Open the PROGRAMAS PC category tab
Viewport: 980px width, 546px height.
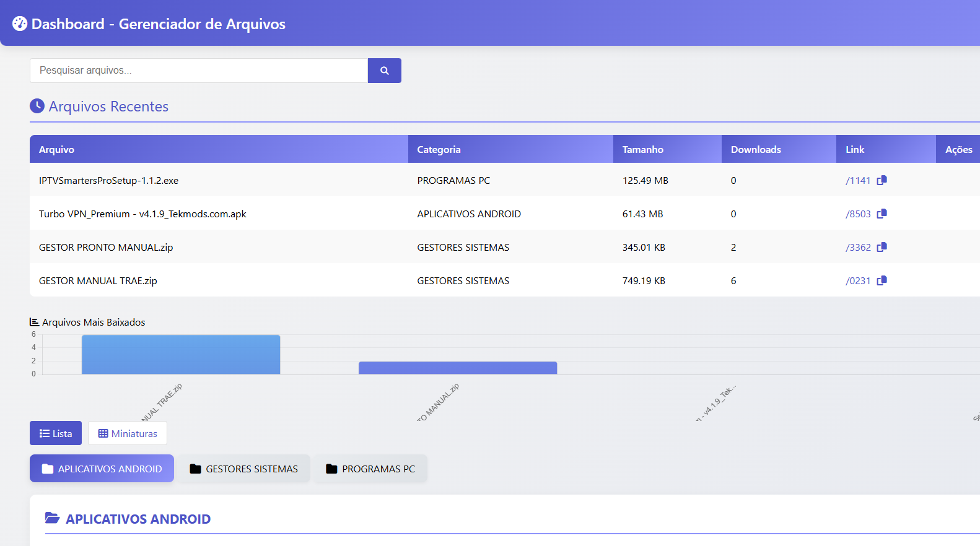(370, 469)
